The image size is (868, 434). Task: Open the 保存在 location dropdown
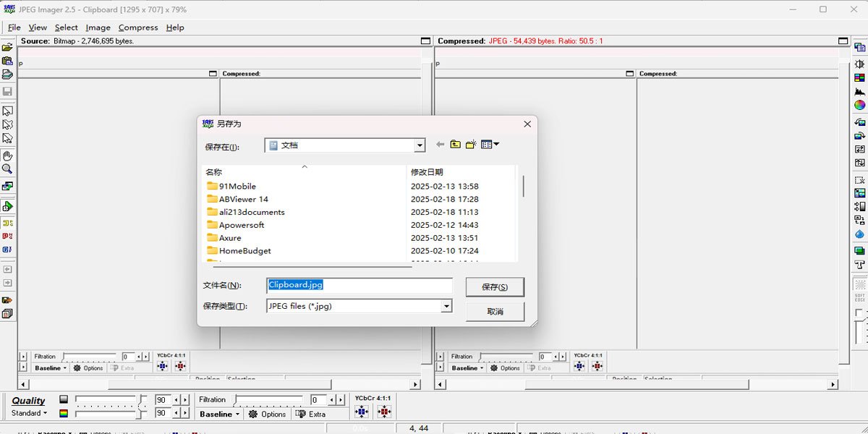pos(420,145)
